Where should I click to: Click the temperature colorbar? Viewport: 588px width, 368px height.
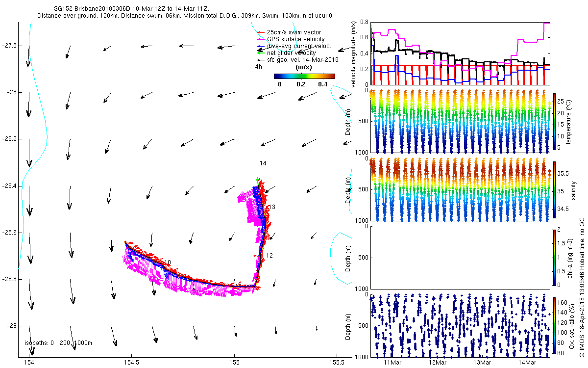click(555, 121)
